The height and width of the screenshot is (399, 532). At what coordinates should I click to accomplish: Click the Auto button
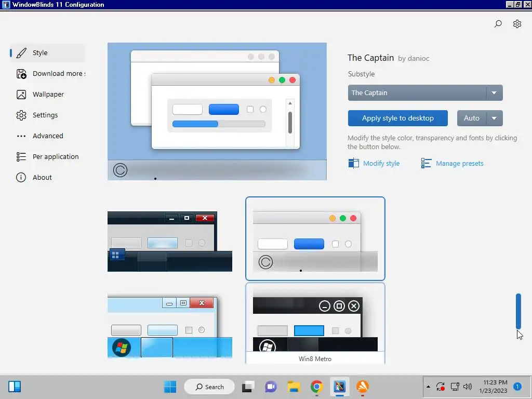coord(472,118)
